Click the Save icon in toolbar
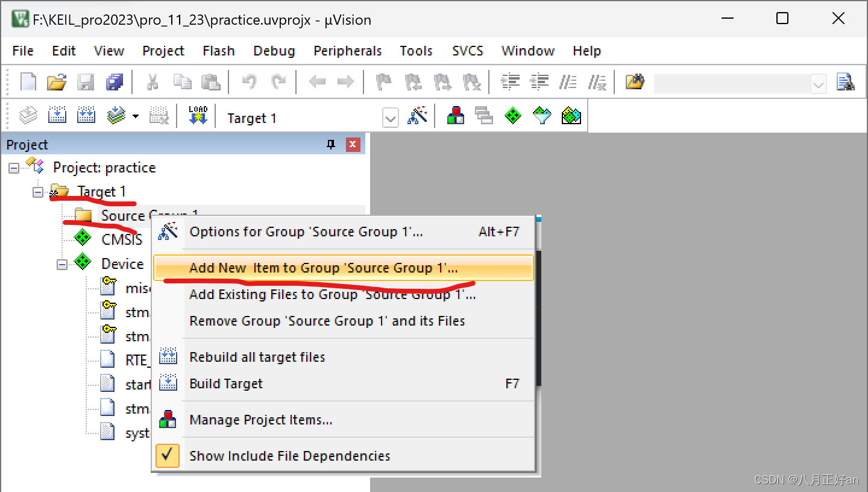This screenshot has width=868, height=492. click(86, 81)
